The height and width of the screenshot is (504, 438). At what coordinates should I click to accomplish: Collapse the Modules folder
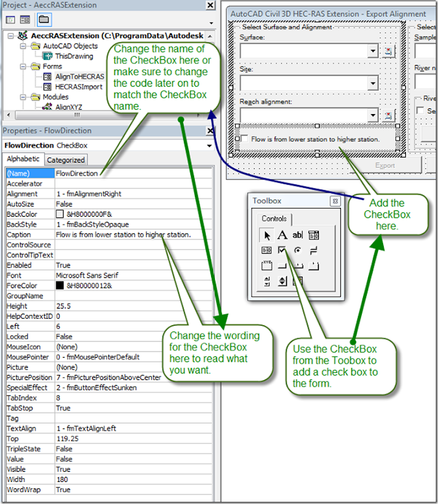(x=23, y=97)
